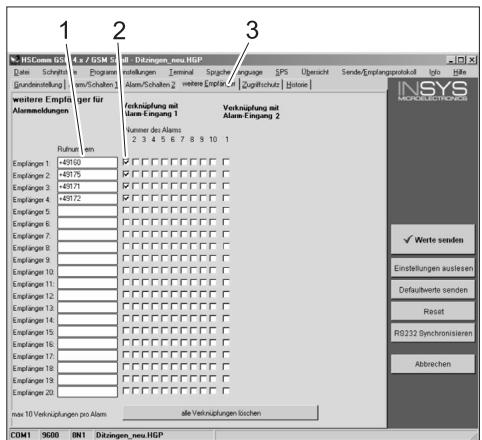Switch to the Zugriffschutz tab
482x440 pixels.
[261, 85]
